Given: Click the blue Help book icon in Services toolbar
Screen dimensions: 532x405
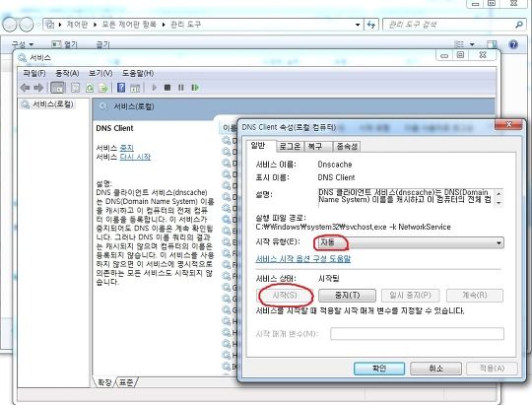Looking at the screenshot, I should (x=121, y=88).
